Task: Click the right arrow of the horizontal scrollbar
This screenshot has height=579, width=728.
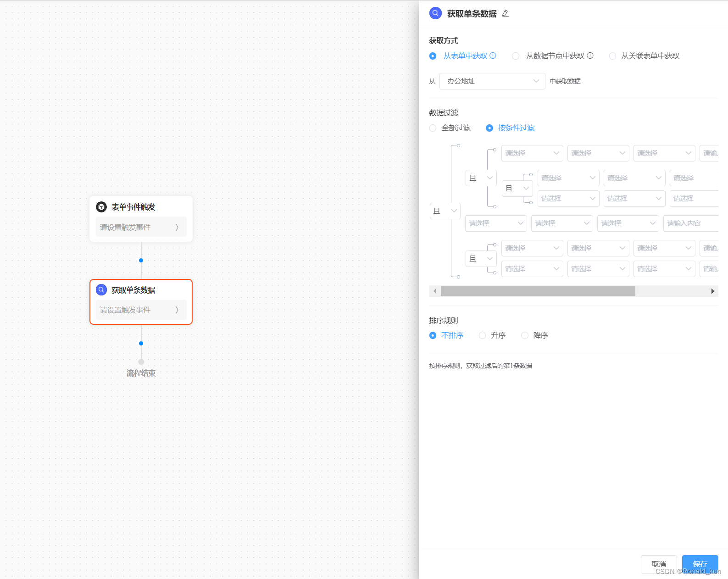Action: tap(712, 291)
